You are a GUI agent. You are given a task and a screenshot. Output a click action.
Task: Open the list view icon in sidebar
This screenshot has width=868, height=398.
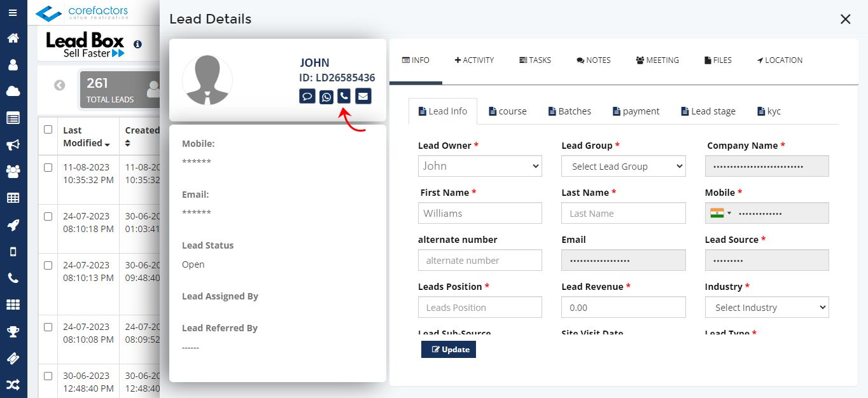point(13,118)
